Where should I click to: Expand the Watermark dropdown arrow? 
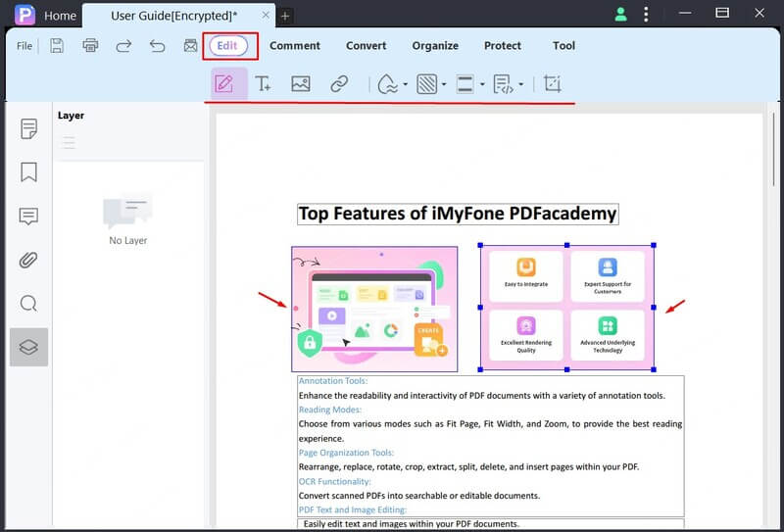(405, 84)
